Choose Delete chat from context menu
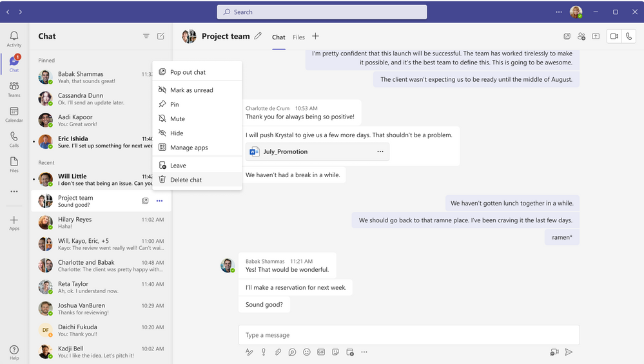Image resolution: width=644 pixels, height=364 pixels. 186,180
